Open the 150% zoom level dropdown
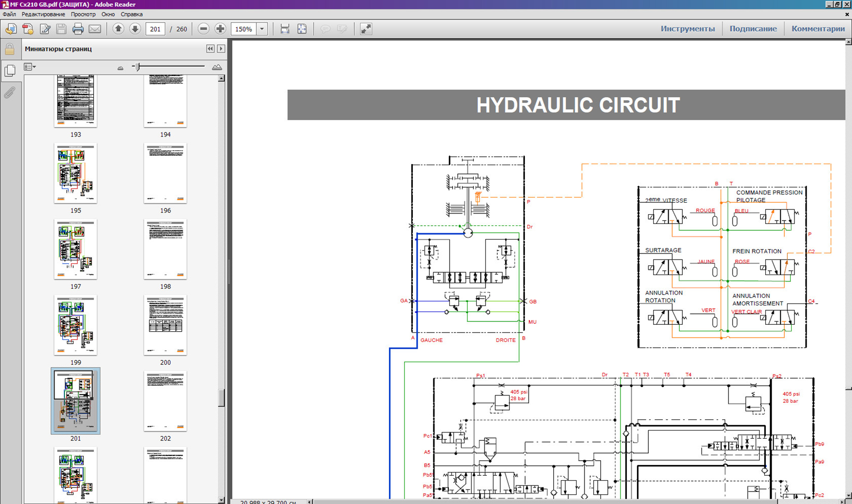852x504 pixels. (262, 29)
